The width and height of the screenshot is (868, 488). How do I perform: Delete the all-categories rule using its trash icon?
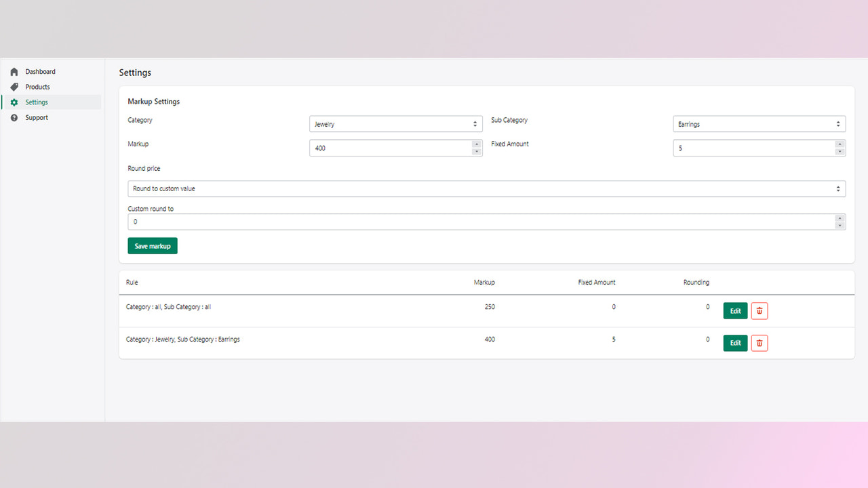759,310
